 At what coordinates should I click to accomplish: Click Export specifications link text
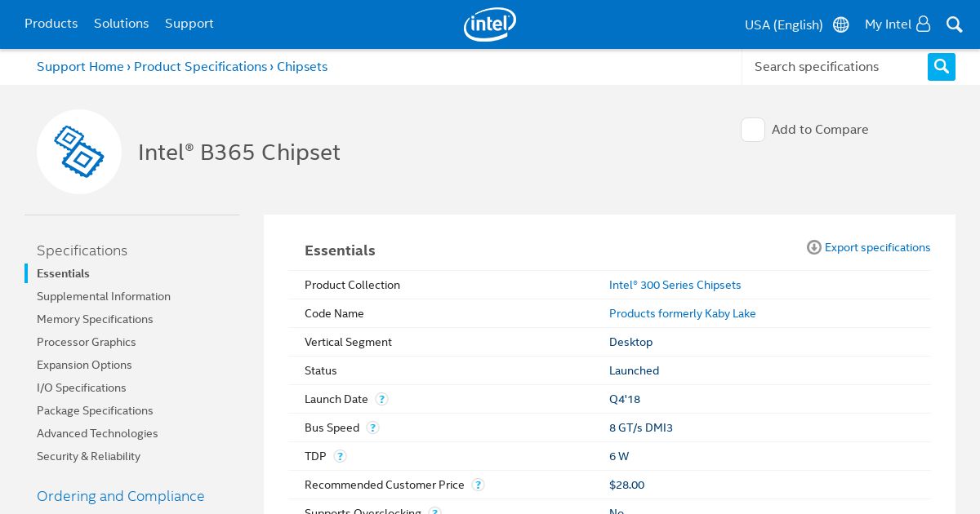[877, 247]
